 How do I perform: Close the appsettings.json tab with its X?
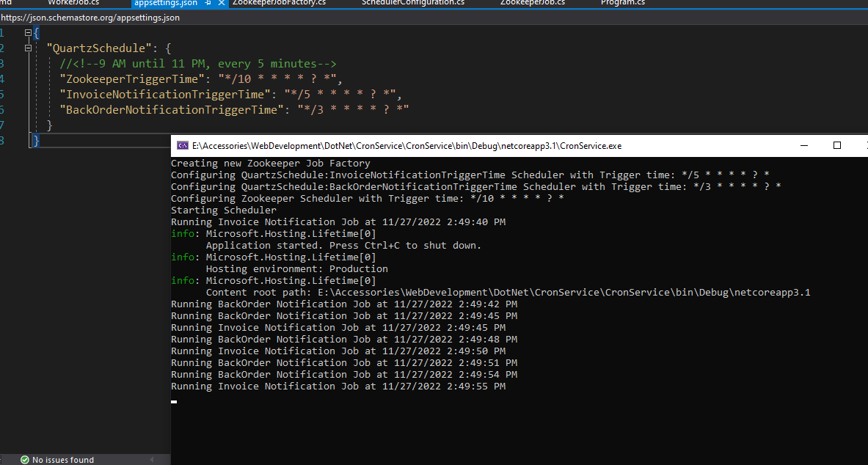point(221,4)
